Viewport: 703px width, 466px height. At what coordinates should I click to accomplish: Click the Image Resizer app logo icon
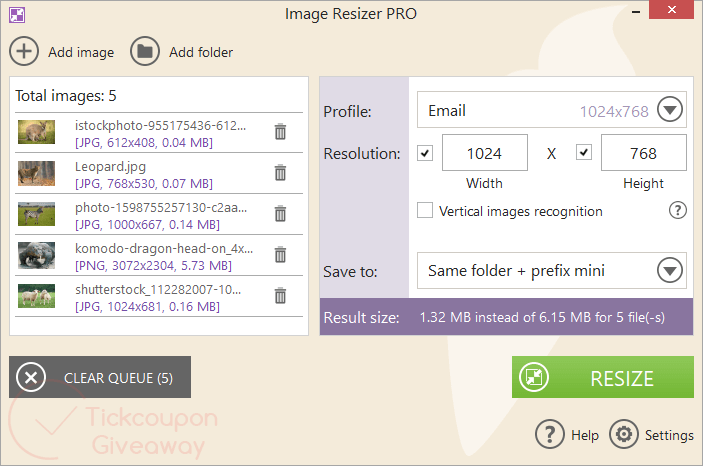pos(17,15)
